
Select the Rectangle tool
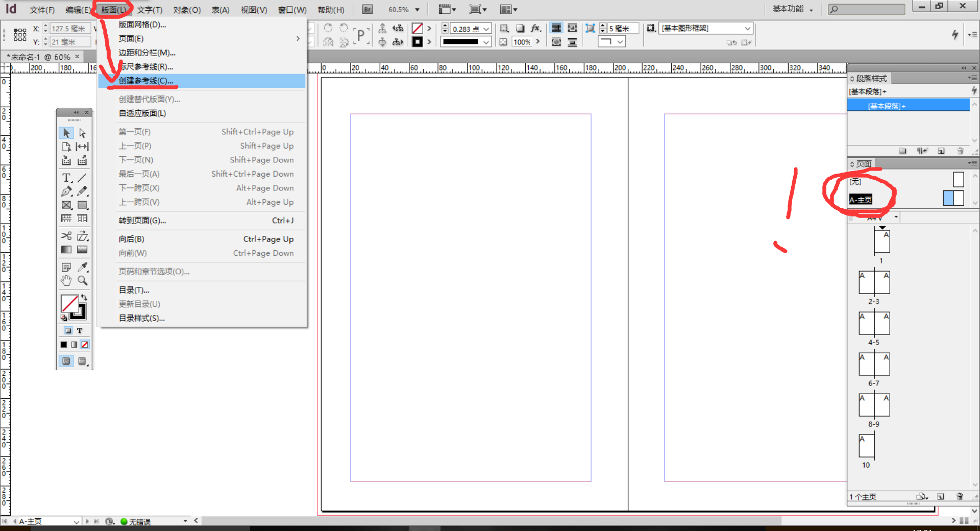(82, 205)
